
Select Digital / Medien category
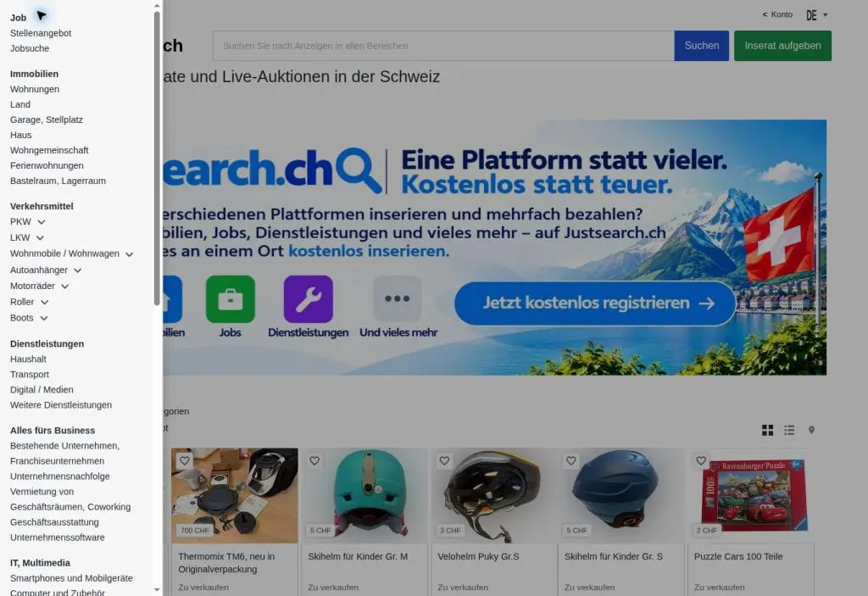click(42, 390)
